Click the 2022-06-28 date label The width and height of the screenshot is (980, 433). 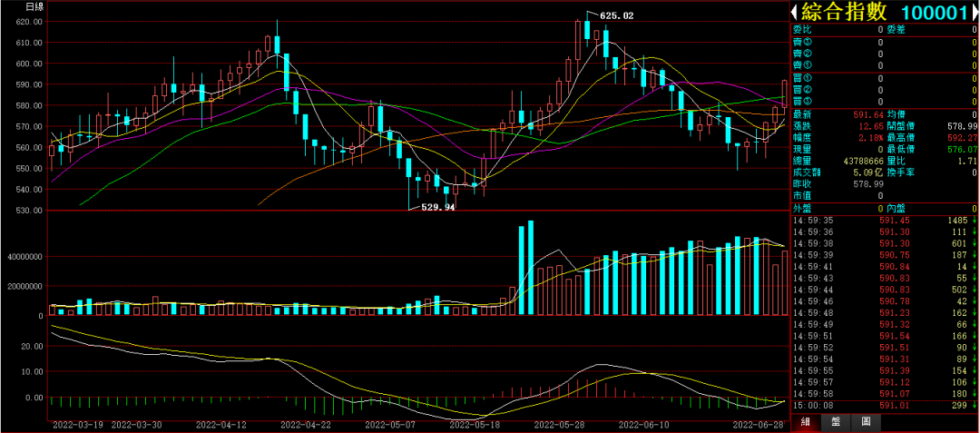point(756,424)
